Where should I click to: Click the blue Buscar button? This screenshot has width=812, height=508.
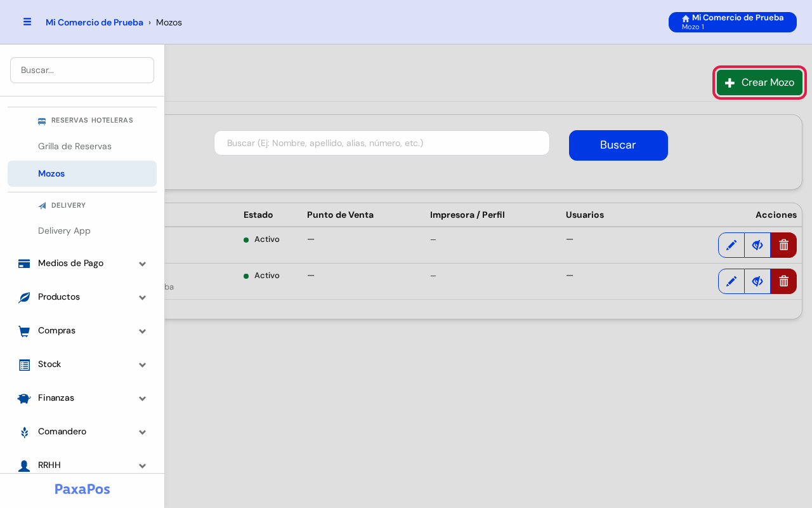(619, 145)
